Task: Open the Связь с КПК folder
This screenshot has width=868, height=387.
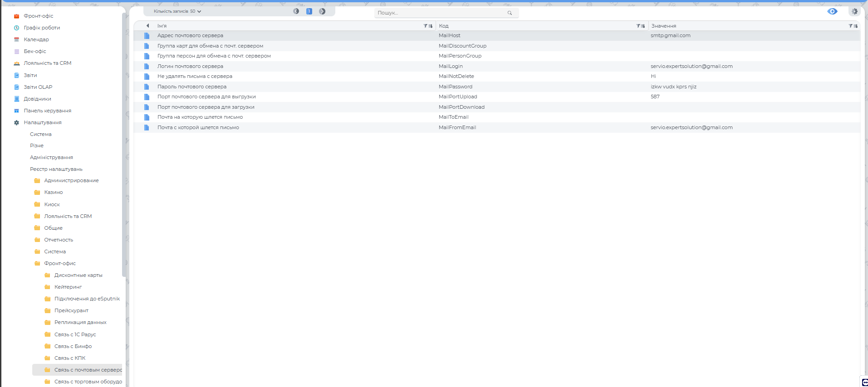Action: point(70,358)
